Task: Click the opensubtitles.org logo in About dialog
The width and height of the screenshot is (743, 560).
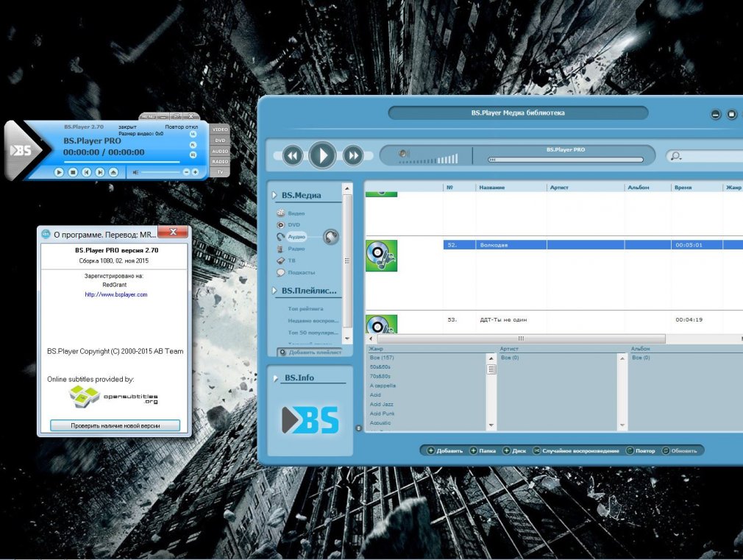Action: pos(114,397)
